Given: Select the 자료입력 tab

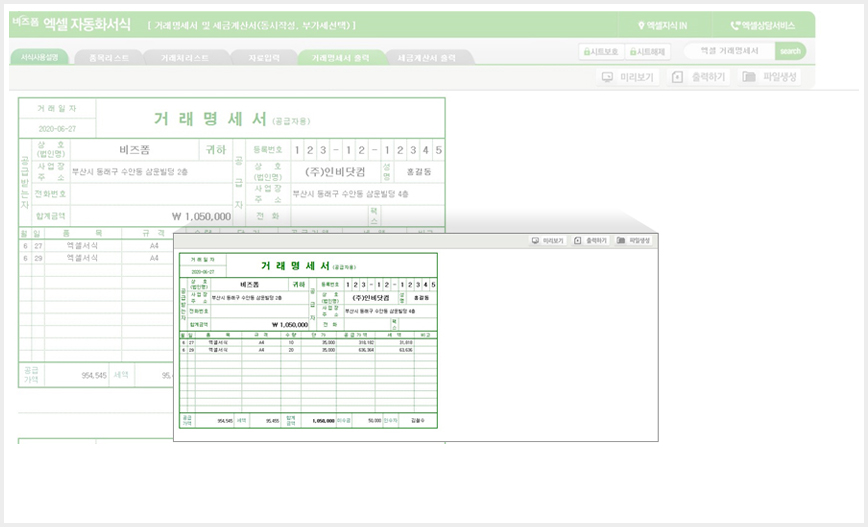Looking at the screenshot, I should [x=264, y=58].
